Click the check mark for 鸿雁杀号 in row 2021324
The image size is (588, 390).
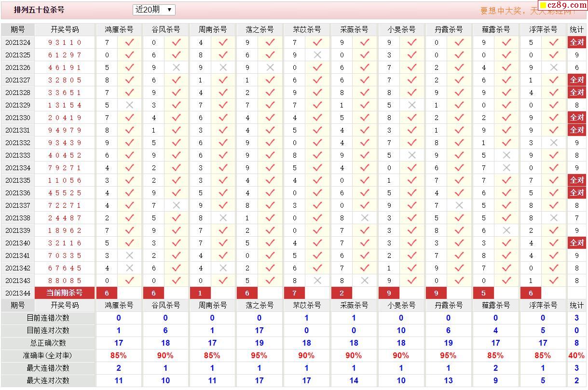129,42
